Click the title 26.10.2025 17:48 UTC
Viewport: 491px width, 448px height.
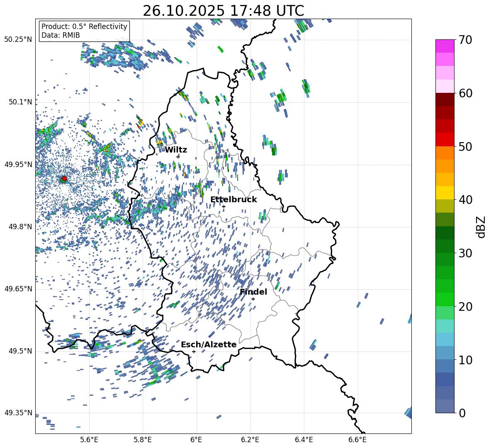[223, 11]
